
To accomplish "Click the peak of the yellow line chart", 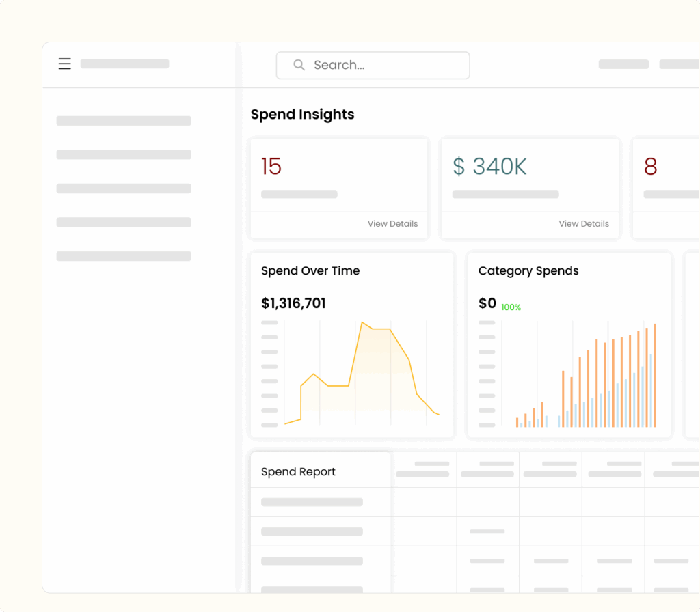I will [x=362, y=323].
